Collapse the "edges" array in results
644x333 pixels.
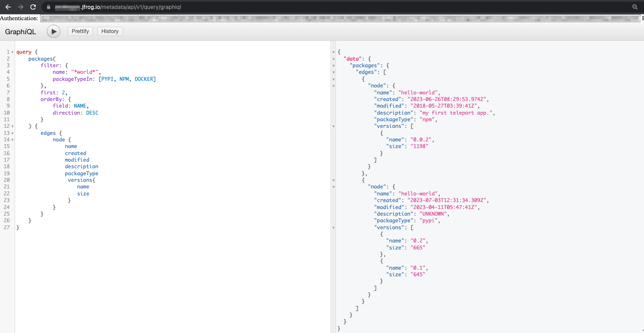tap(333, 72)
